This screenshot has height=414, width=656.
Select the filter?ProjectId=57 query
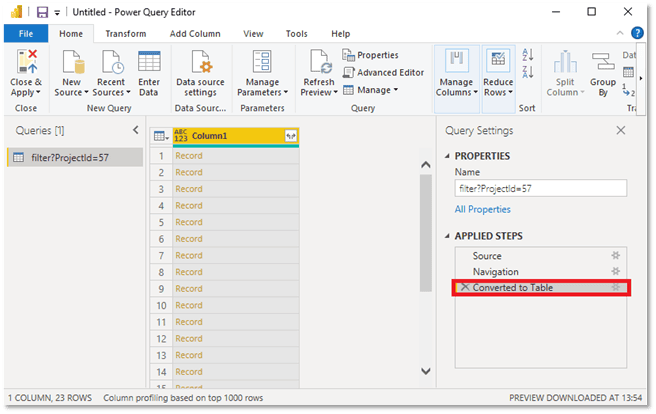coord(75,158)
